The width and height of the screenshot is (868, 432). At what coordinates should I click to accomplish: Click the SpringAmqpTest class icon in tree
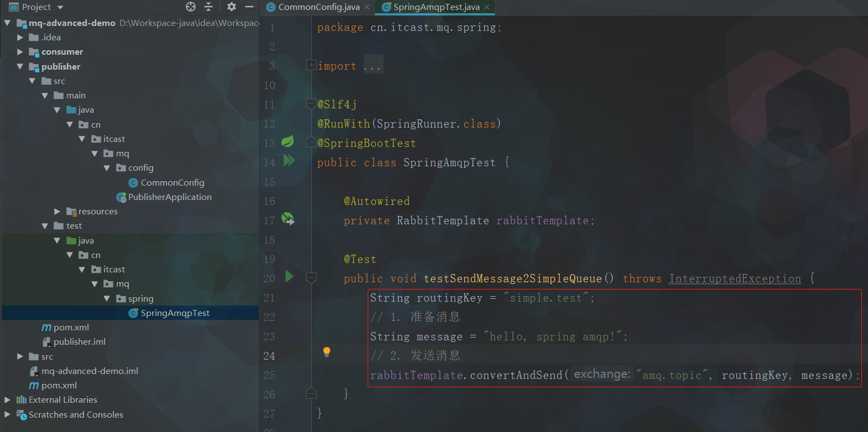click(133, 313)
